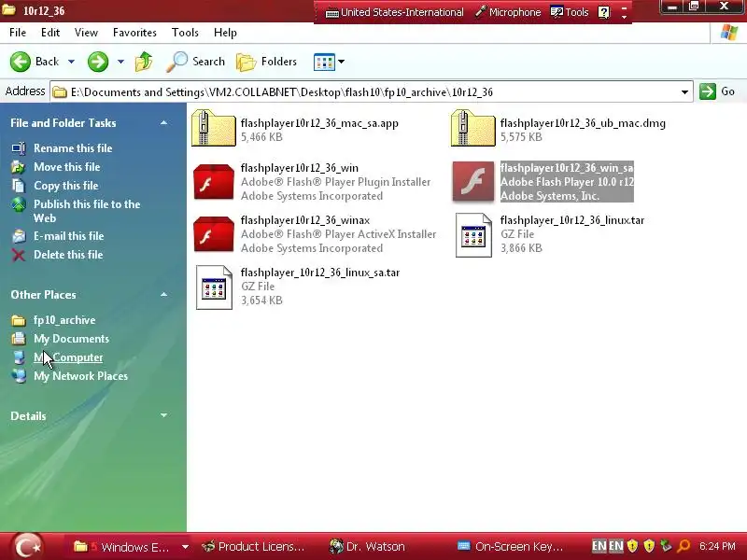This screenshot has width=747, height=560.
Task: Click the Go button beside address bar
Action: pos(718,91)
